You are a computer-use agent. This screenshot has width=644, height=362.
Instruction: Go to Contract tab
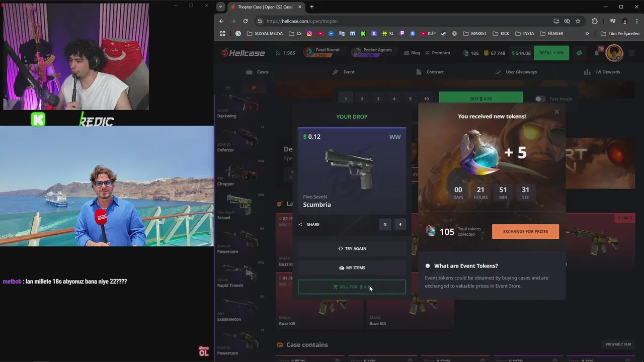point(430,72)
